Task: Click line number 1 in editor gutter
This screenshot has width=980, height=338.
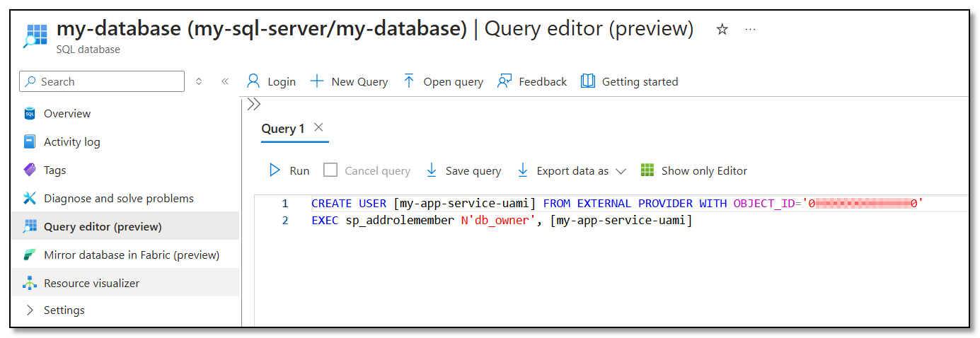Action: tap(285, 204)
